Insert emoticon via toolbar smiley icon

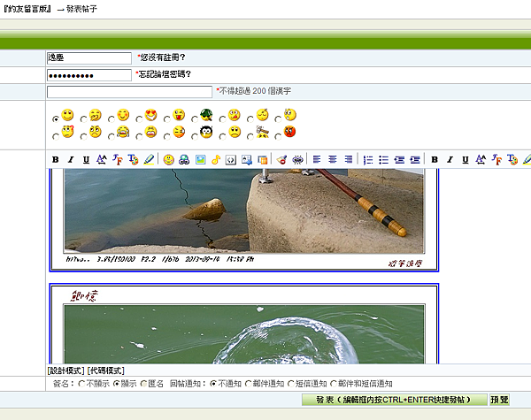pyautogui.click(x=169, y=159)
